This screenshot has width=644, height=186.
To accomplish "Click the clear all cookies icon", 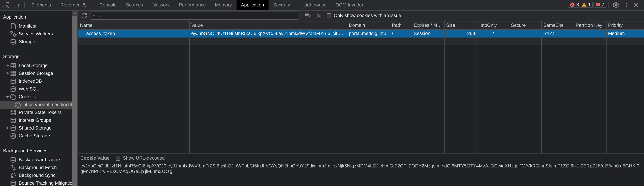I will click(308, 15).
